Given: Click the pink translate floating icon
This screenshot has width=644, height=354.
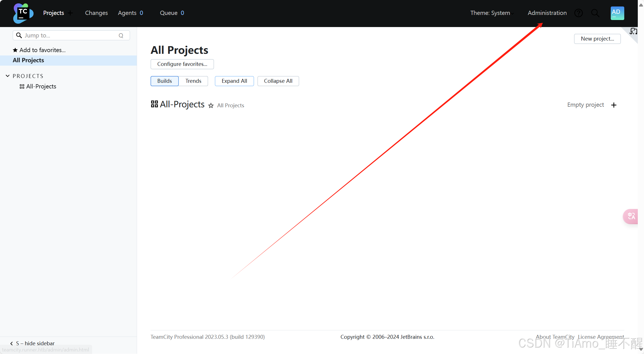Looking at the screenshot, I should [631, 216].
